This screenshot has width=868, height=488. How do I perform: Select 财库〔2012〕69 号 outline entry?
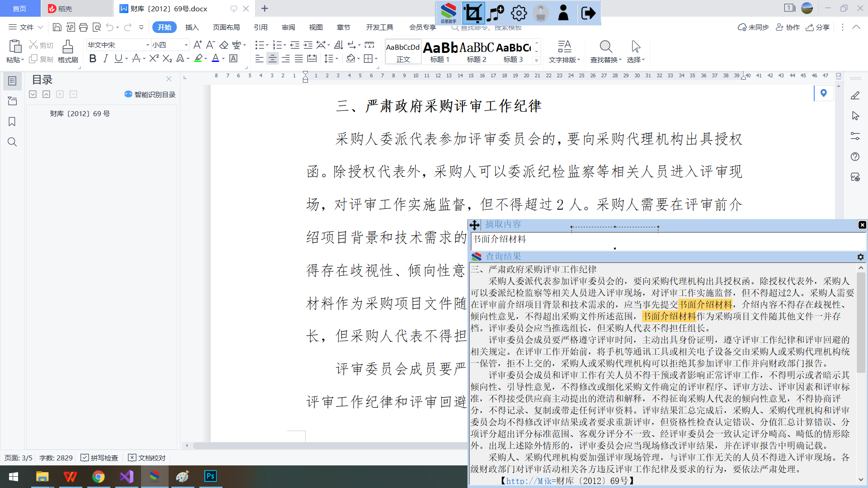[x=80, y=113]
